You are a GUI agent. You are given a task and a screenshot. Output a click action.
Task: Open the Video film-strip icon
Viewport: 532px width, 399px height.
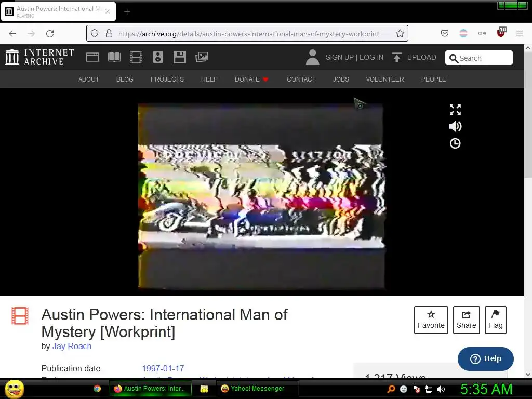136,57
